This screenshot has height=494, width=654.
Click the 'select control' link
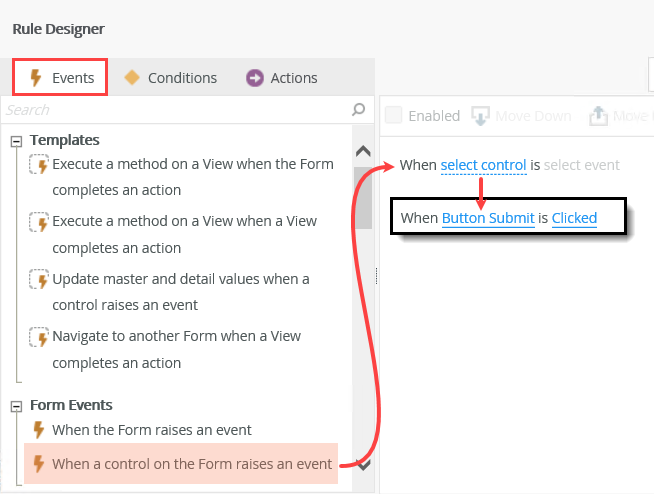(483, 165)
